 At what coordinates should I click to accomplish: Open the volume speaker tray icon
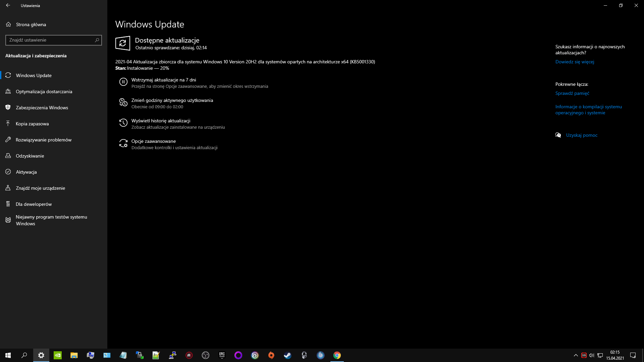coord(592,355)
